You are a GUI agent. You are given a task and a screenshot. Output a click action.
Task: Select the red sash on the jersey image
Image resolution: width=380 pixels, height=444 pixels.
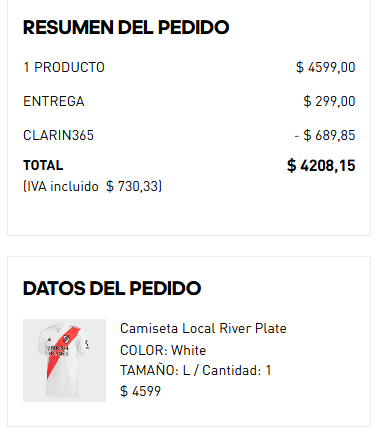(62, 352)
